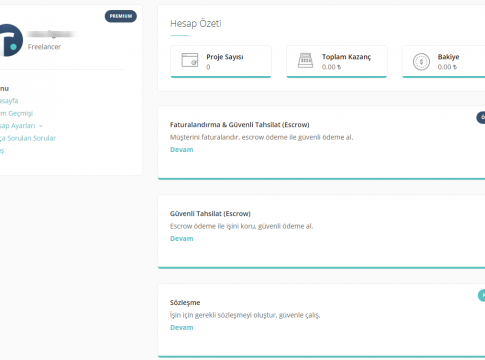The height and width of the screenshot is (360, 485).
Task: Click the teal badge on Sözleşme card
Action: tap(481, 296)
